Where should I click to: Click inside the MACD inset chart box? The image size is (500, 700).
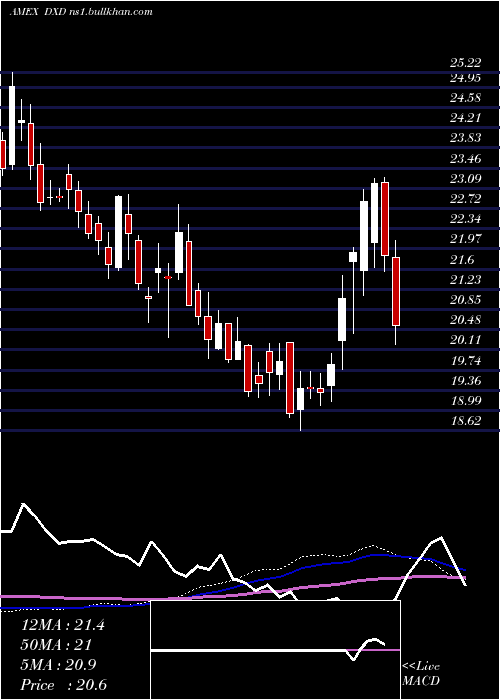coord(275,650)
